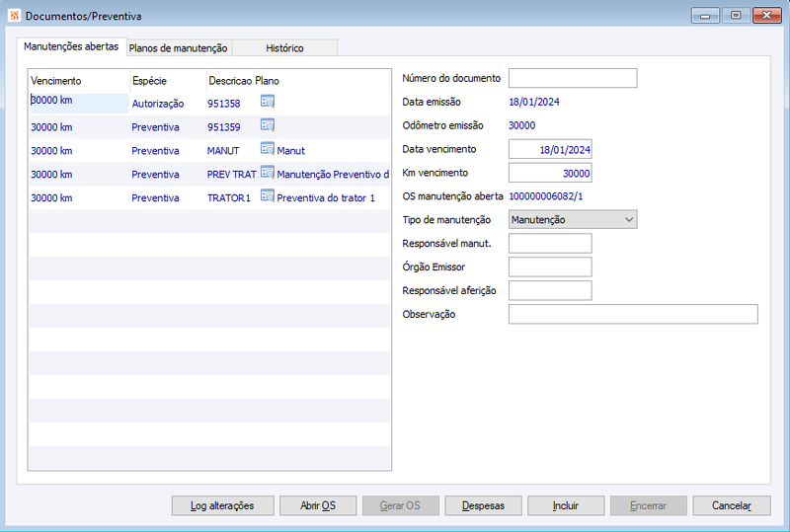Click the Km vencimento field

point(550,173)
